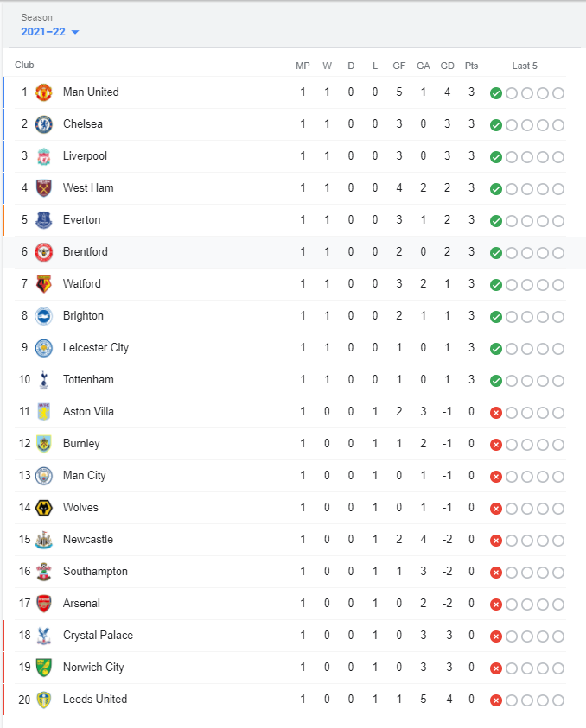Click the Wolves club crest
This screenshot has width=586, height=728.
(x=44, y=508)
